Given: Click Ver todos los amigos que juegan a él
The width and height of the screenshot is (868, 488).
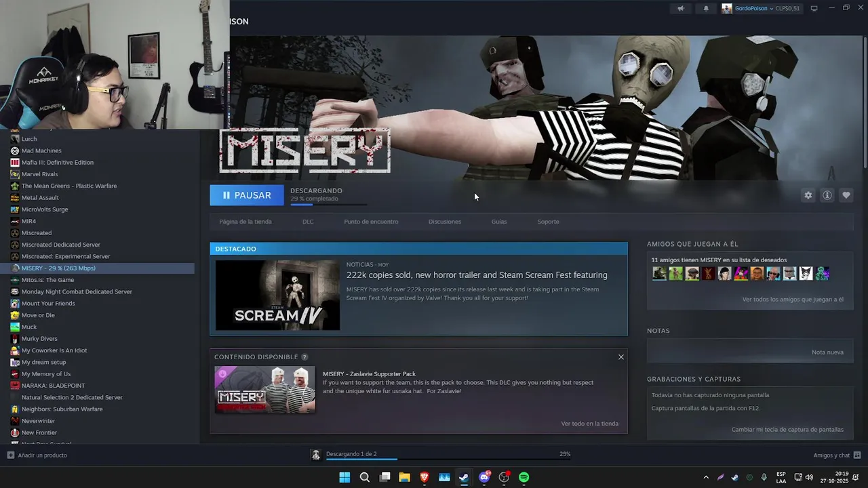Looking at the screenshot, I should [x=793, y=300].
